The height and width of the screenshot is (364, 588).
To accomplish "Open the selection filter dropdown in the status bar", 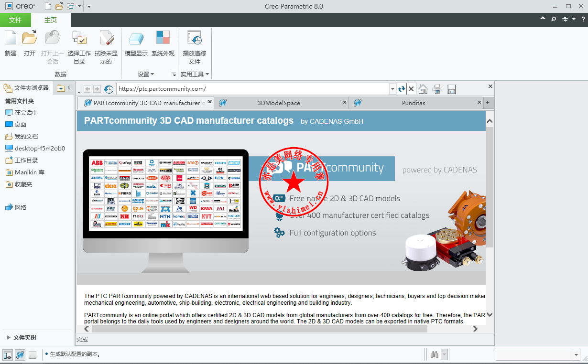I will click(576, 354).
